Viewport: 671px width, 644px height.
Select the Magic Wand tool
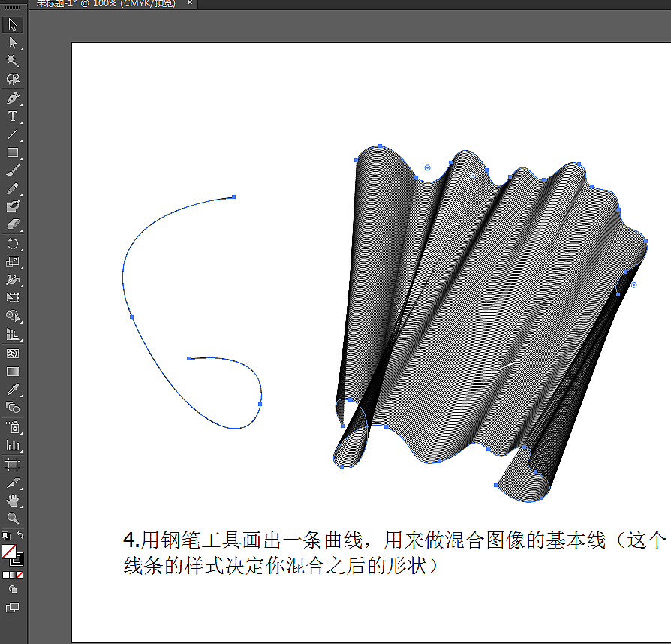click(13, 60)
